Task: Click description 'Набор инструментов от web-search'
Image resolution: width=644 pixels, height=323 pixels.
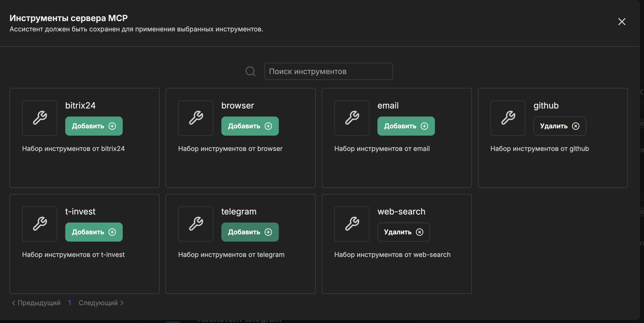Action: click(x=393, y=255)
